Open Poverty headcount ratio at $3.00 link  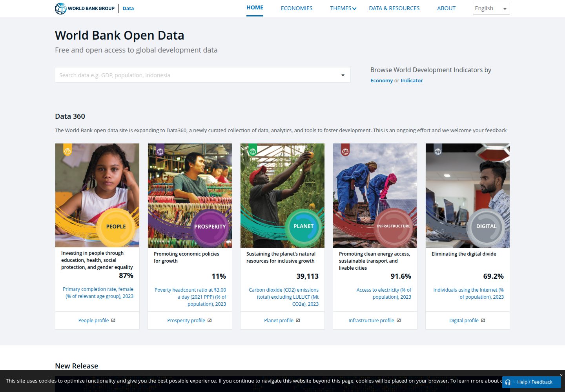click(190, 297)
